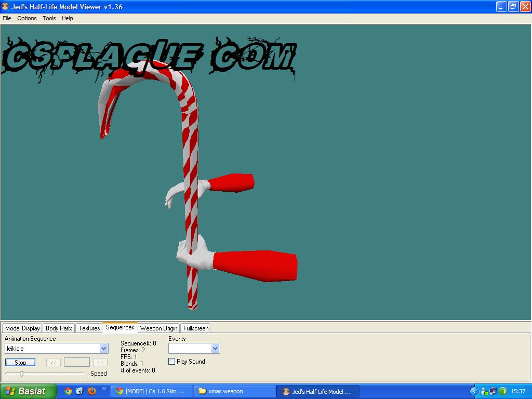The image size is (532, 399).
Task: Click the taskbar clock showing 15:37
Action: coord(518,392)
